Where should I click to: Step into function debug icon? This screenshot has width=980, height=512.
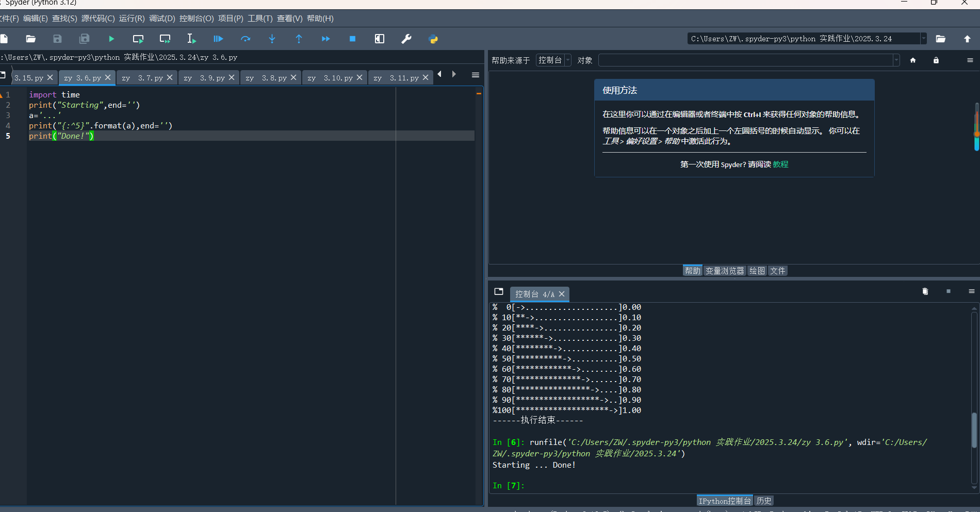[272, 39]
